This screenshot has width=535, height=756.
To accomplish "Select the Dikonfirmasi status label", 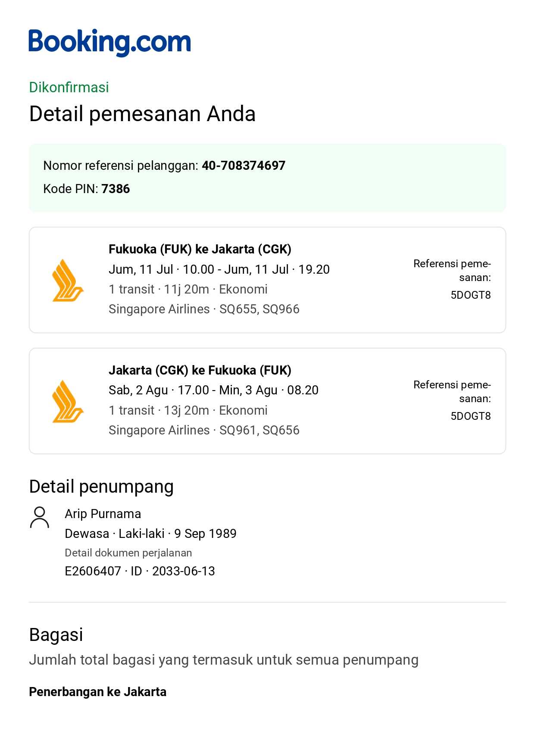I will click(69, 87).
